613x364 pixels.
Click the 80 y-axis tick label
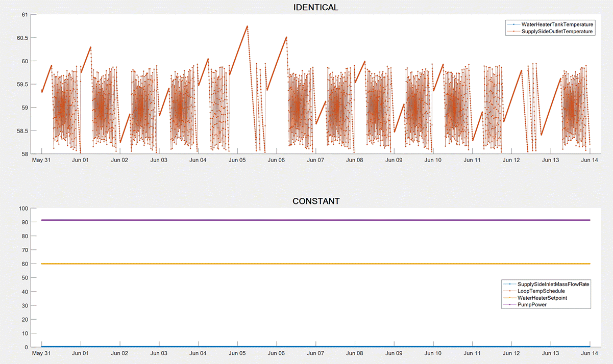pyautogui.click(x=26, y=236)
